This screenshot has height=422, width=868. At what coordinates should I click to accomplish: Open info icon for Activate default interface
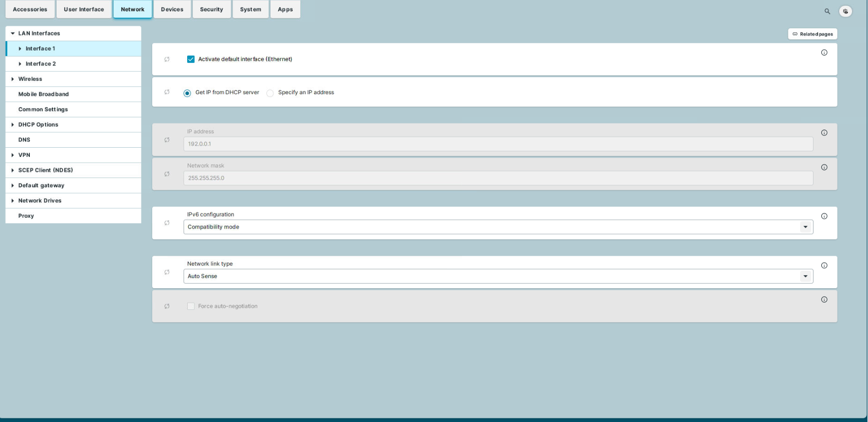click(824, 52)
